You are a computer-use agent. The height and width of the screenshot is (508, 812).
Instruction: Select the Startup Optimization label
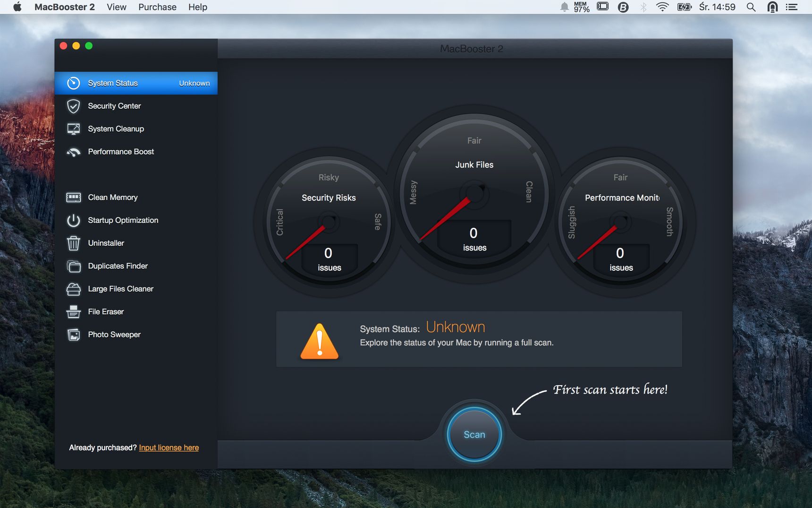[123, 220]
